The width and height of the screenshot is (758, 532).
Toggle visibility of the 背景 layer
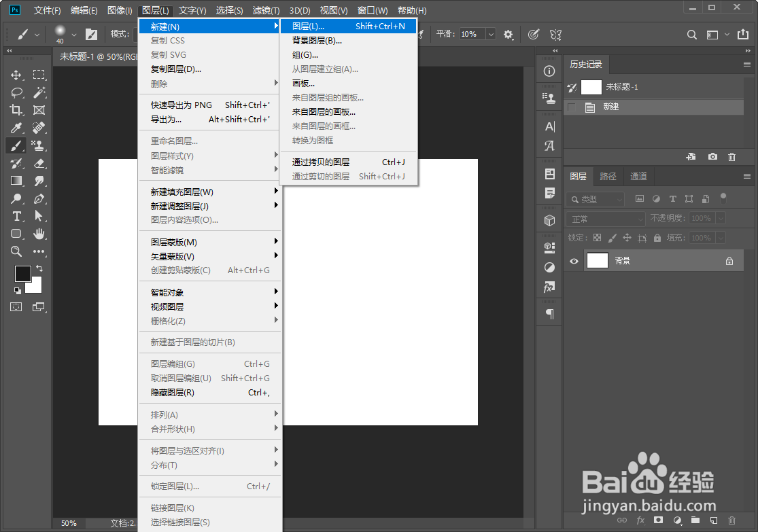pos(574,261)
